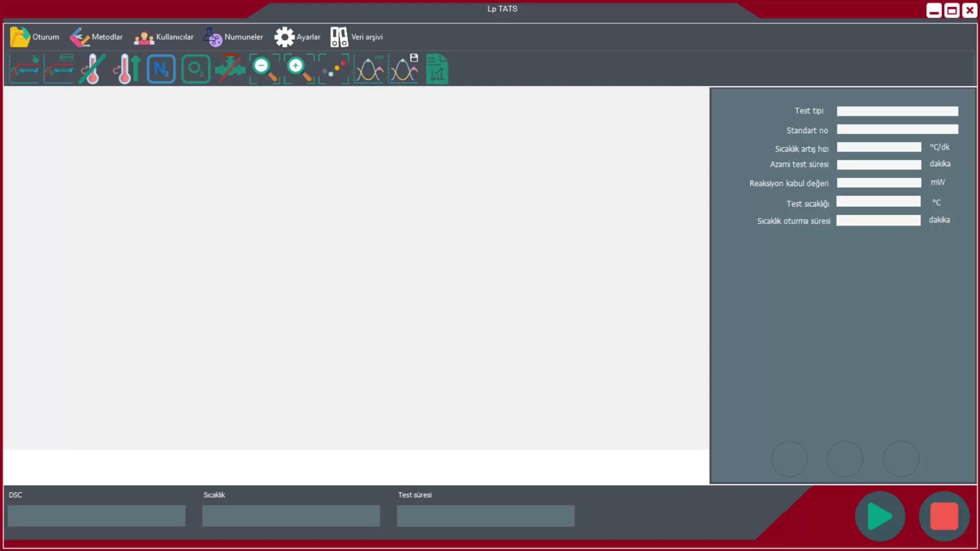Image resolution: width=980 pixels, height=551 pixels.
Task: Click the Sıcaklık value display box
Action: (x=291, y=516)
